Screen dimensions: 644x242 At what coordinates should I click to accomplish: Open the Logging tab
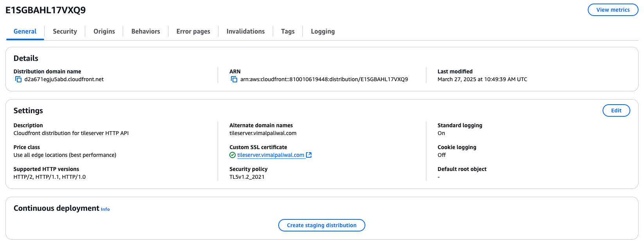[x=323, y=31]
